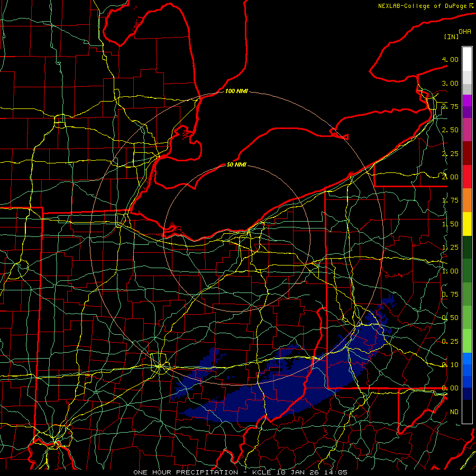
Task: Click the 3.00 legend value
Action: (450, 83)
